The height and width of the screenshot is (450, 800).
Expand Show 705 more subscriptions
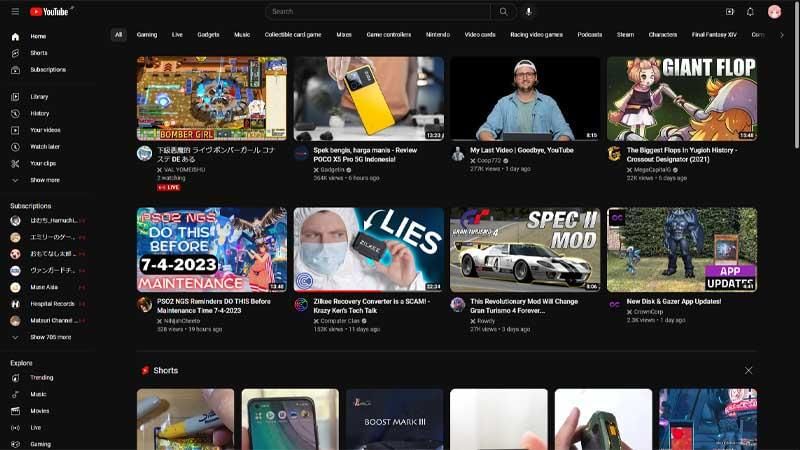point(50,337)
